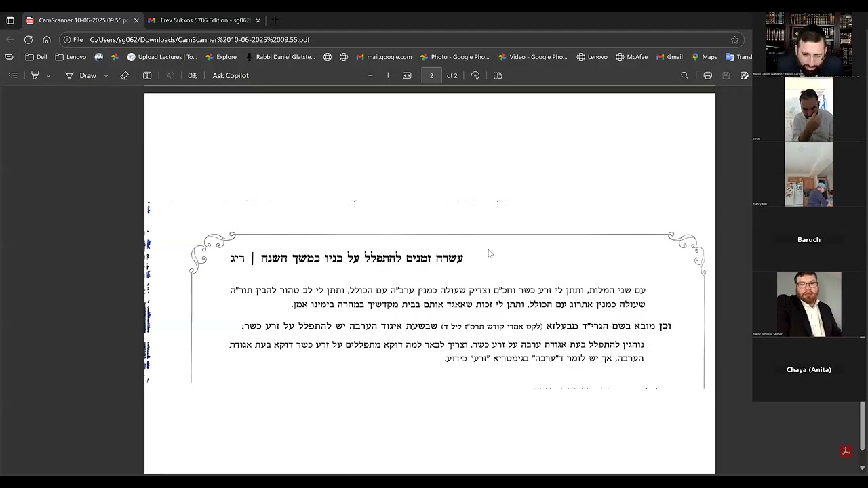
Task: Refresh the current page
Action: pyautogui.click(x=28, y=39)
